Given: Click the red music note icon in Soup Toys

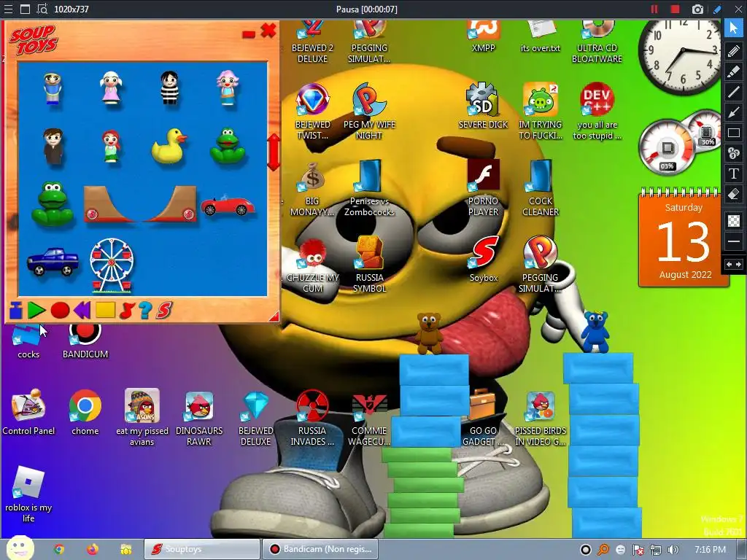Looking at the screenshot, I should coord(127,311).
